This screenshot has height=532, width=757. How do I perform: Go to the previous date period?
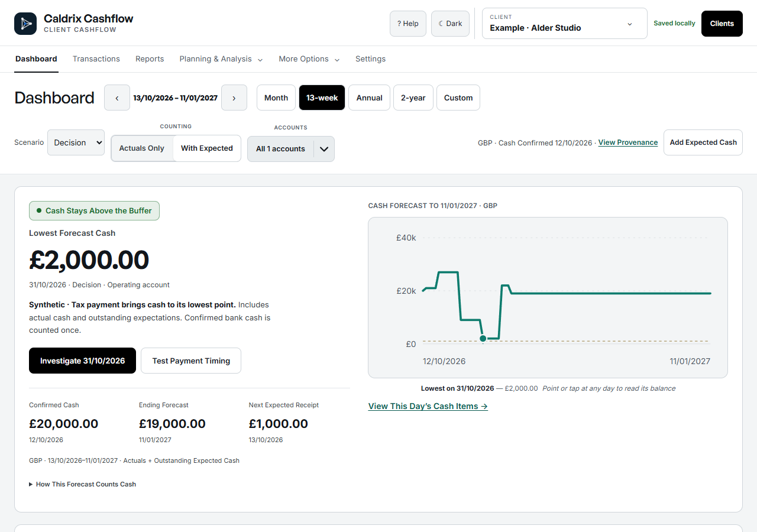pyautogui.click(x=117, y=98)
